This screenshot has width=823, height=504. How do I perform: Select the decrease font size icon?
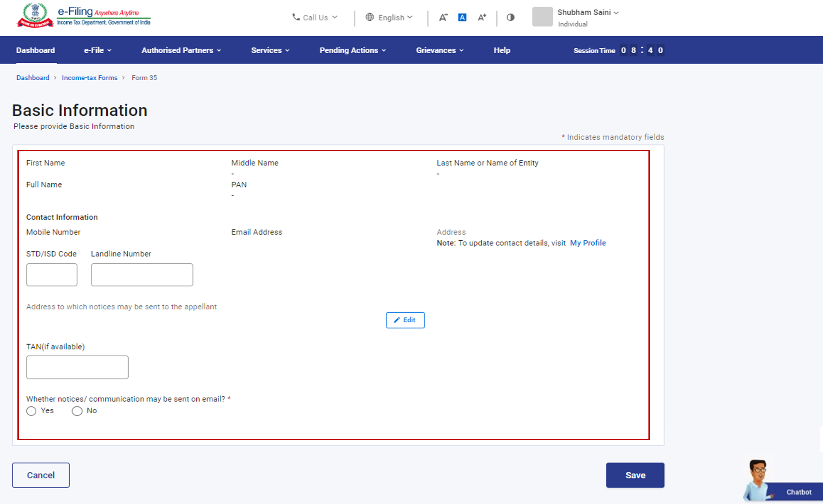point(443,17)
